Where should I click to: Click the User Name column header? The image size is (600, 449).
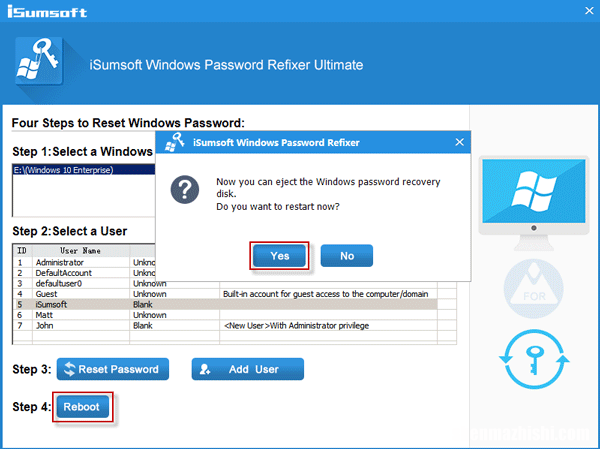[80, 250]
